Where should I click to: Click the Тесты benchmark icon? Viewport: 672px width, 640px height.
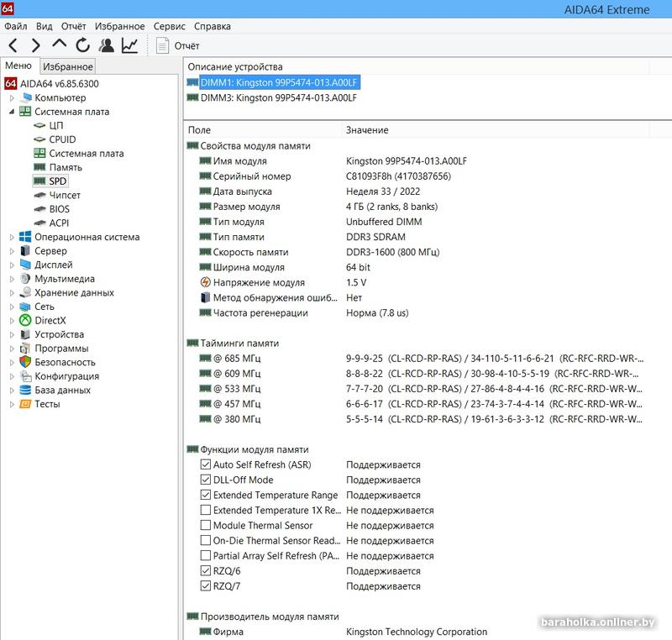click(25, 403)
